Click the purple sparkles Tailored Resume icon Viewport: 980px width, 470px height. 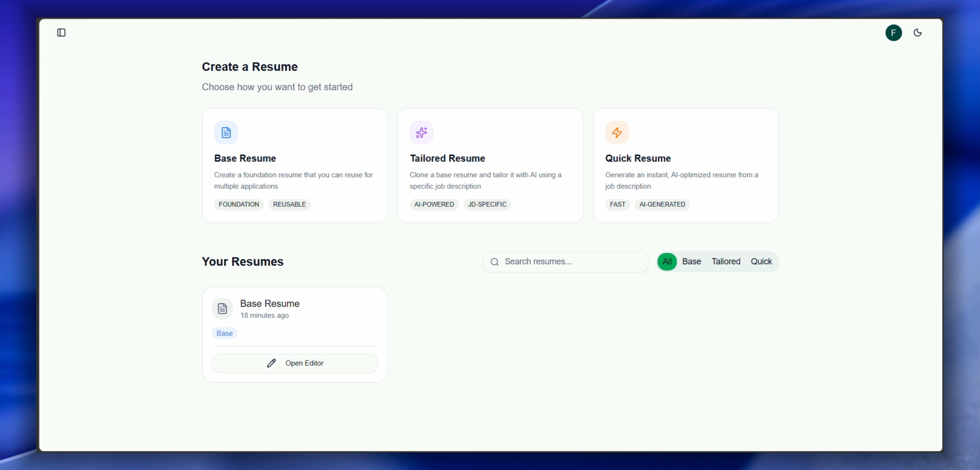point(421,132)
